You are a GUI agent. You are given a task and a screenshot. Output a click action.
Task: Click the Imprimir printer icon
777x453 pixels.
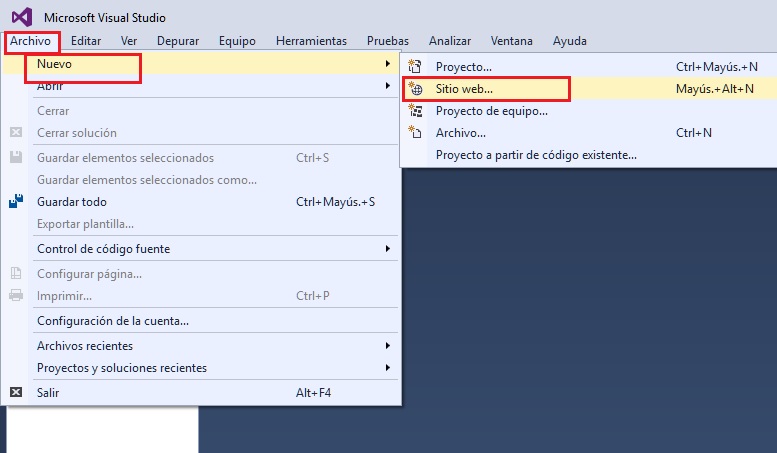(x=16, y=295)
